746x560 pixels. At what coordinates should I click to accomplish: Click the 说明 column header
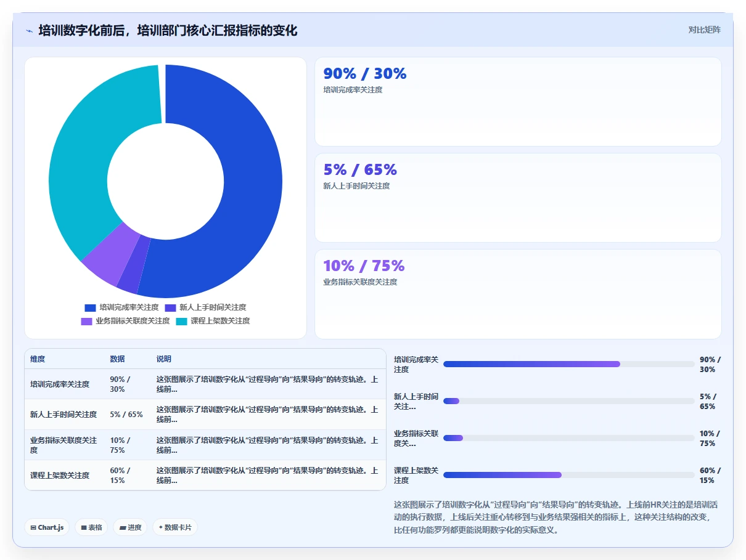point(164,359)
